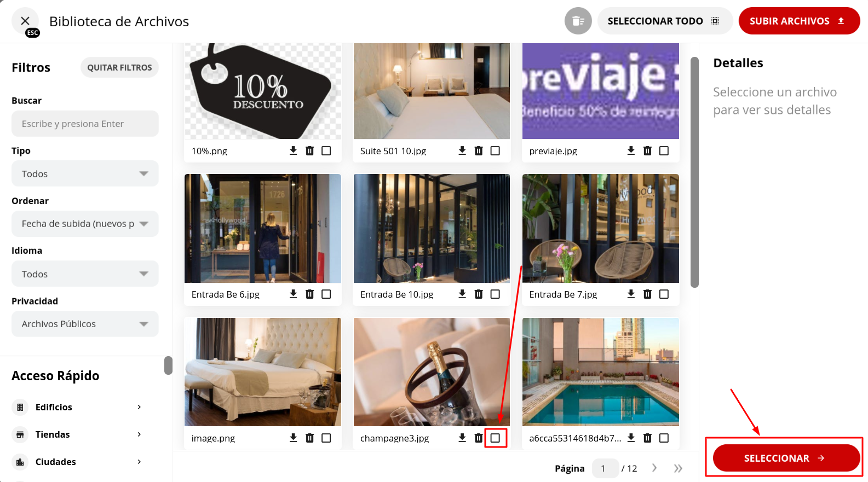The width and height of the screenshot is (868, 482).
Task: Expand the Ordenar sort dropdown
Action: click(85, 224)
